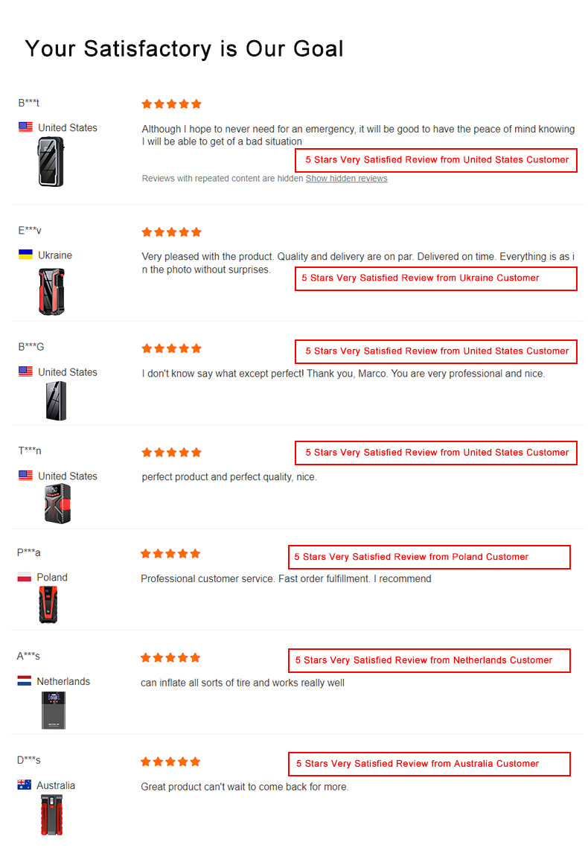Click the five-star rating in E***v's review

click(x=172, y=232)
